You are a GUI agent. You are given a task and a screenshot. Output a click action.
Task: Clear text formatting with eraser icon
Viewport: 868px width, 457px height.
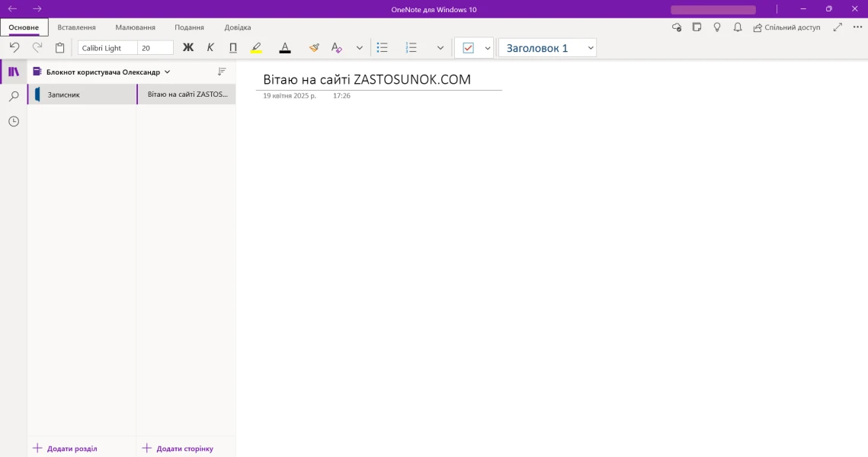[336, 47]
